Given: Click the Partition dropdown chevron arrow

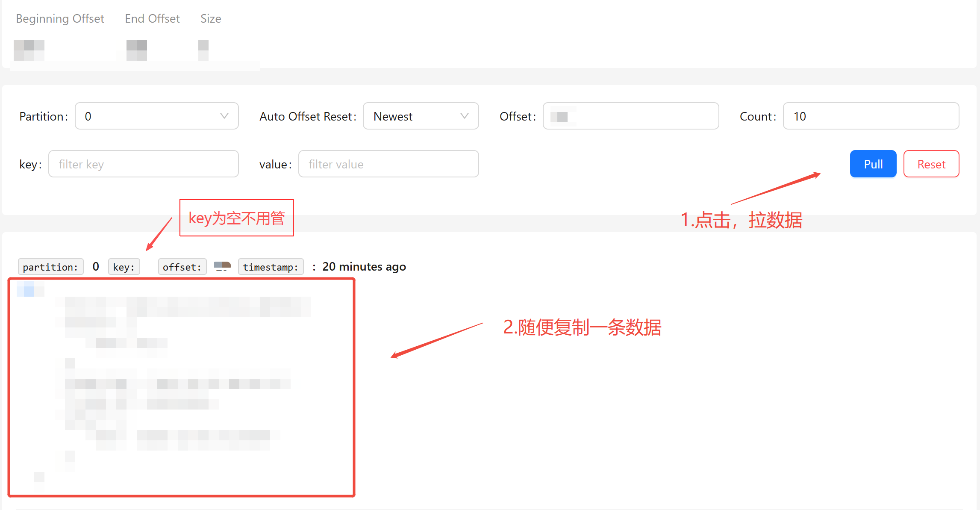Looking at the screenshot, I should (x=224, y=116).
